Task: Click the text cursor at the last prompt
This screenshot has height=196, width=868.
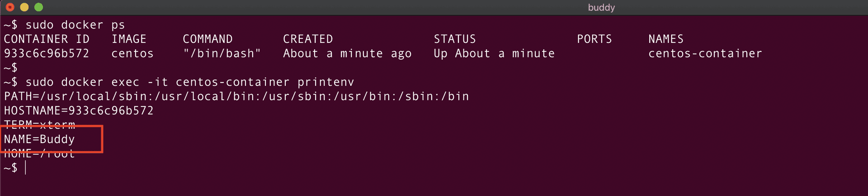Action: [x=26, y=168]
